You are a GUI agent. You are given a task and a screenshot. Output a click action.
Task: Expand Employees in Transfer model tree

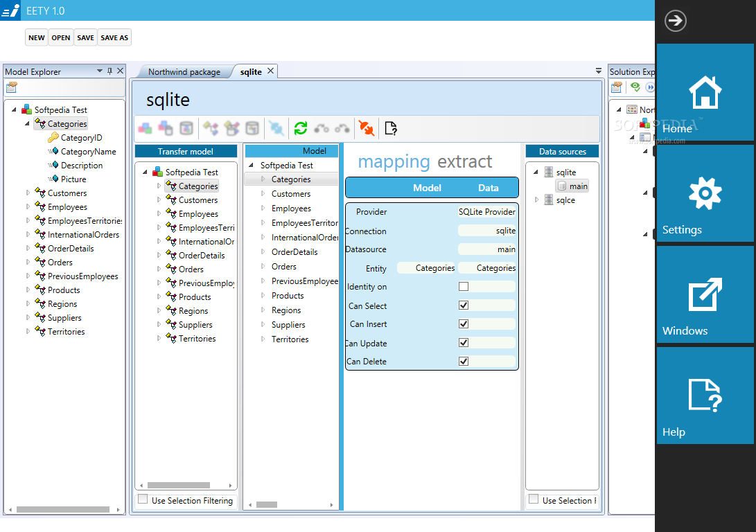[159, 213]
